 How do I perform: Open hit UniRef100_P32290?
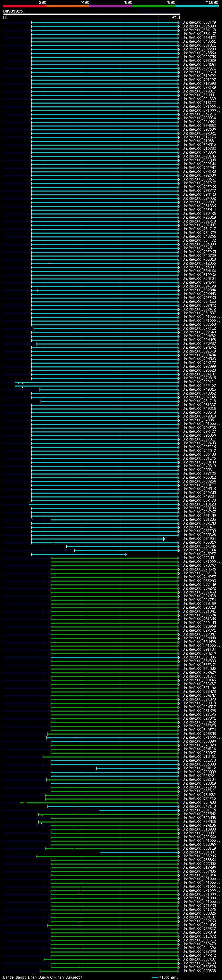(199, 49)
